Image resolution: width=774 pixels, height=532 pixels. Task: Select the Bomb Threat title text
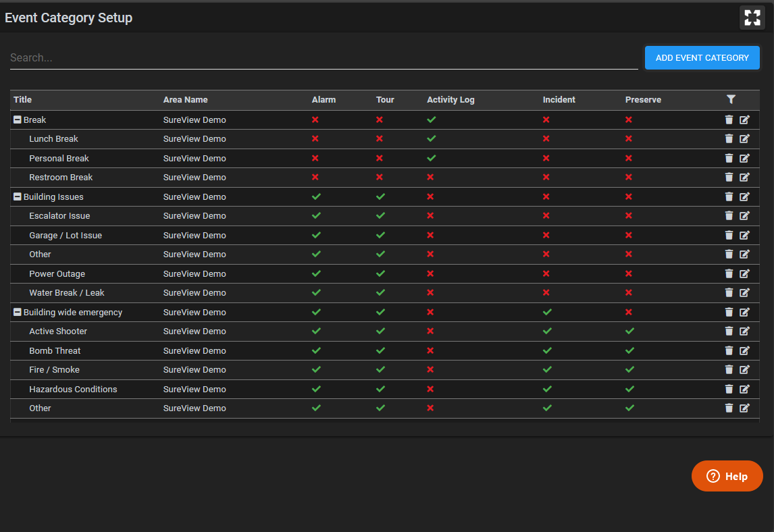(55, 350)
